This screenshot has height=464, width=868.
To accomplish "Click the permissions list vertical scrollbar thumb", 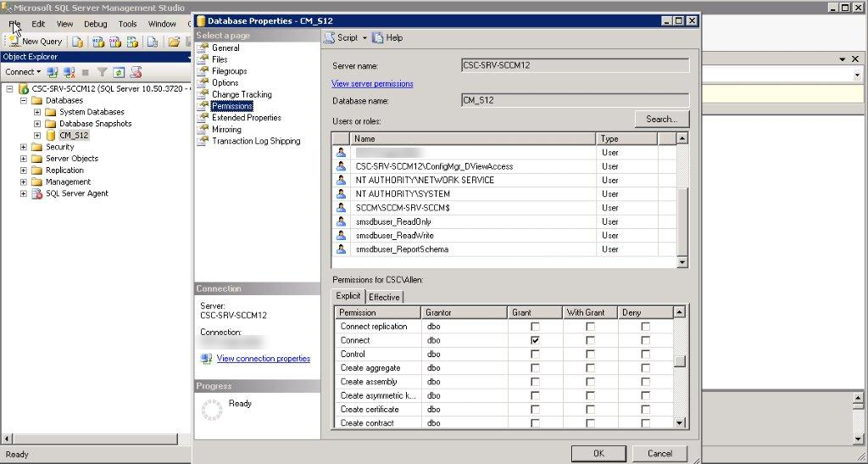I will pyautogui.click(x=680, y=361).
